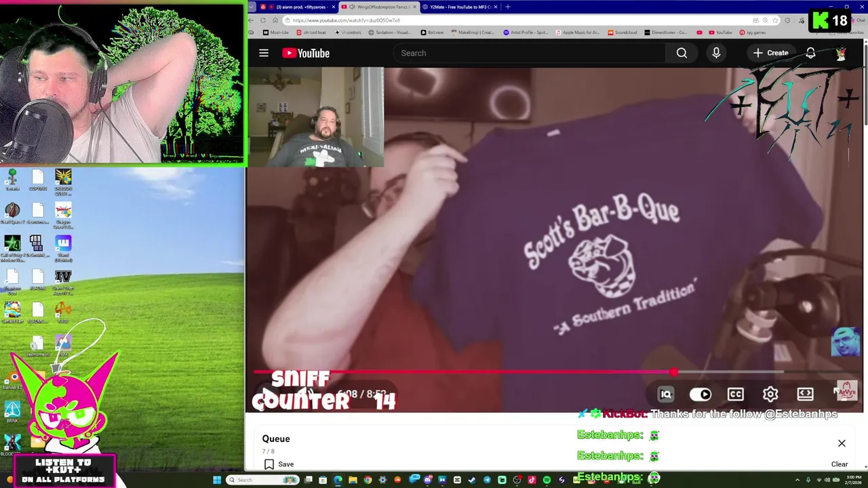The height and width of the screenshot is (488, 868).
Task: Open File Explorer from the taskbar
Action: (x=353, y=480)
